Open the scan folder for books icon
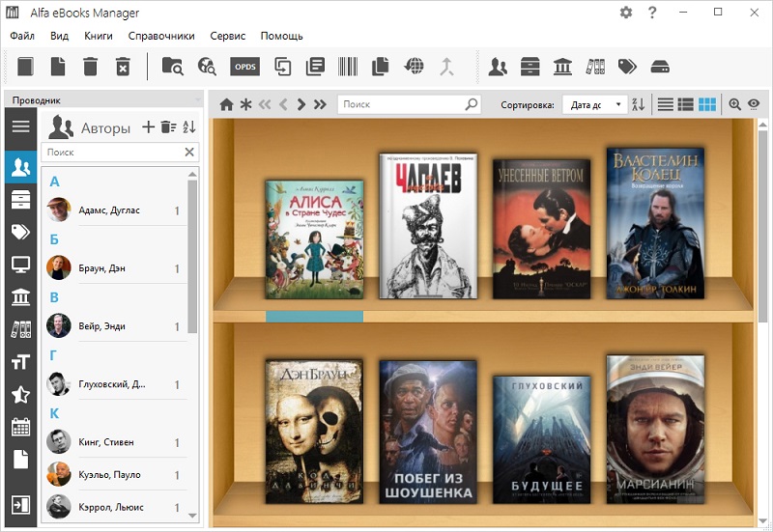Image resolution: width=773 pixels, height=532 pixels. [173, 67]
